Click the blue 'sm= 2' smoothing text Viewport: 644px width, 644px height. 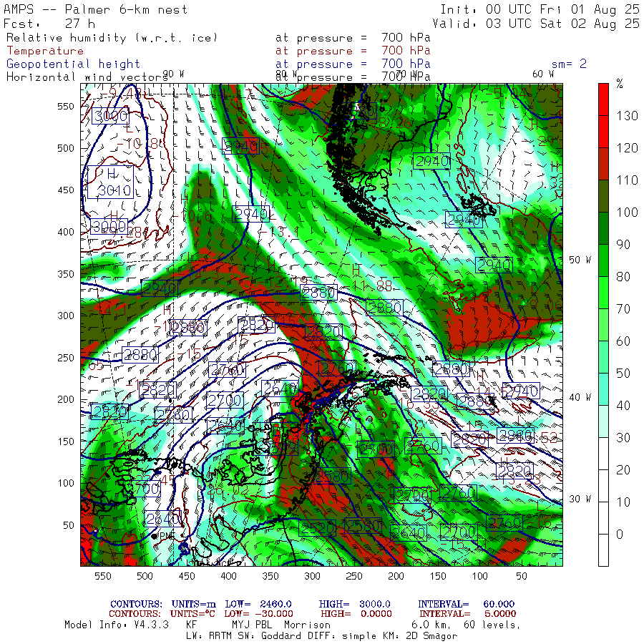[x=569, y=64]
